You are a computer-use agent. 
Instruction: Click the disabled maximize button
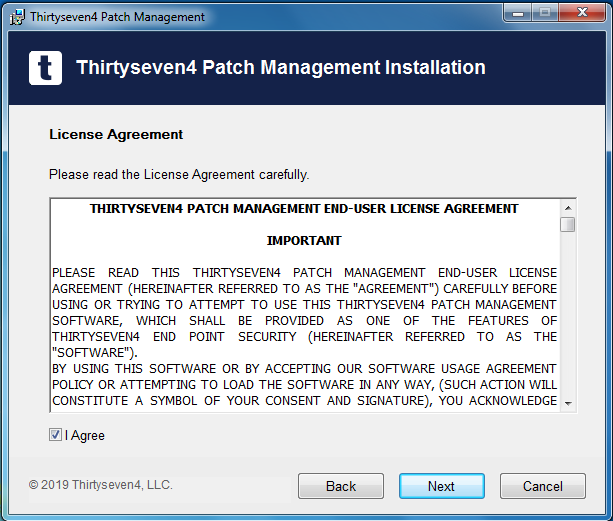[x=545, y=13]
